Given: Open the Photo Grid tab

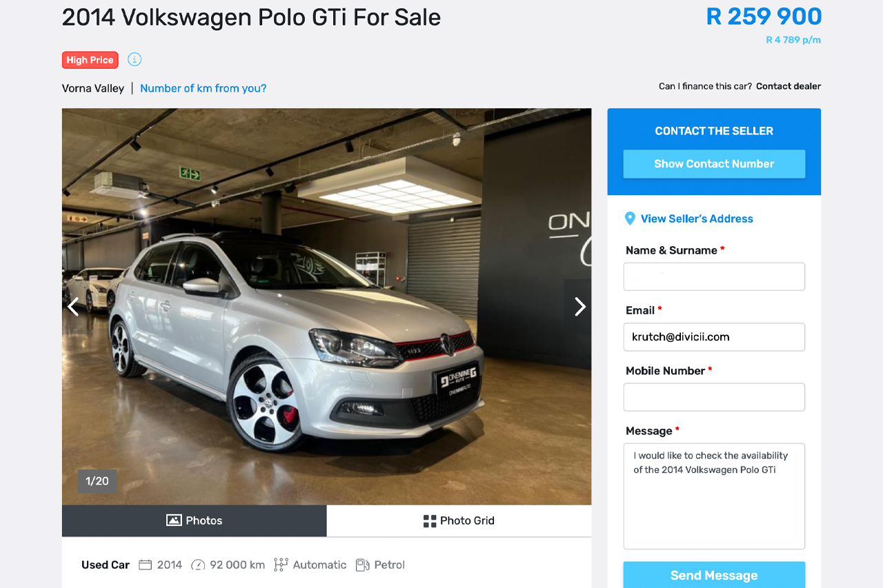Looking at the screenshot, I should tap(459, 521).
